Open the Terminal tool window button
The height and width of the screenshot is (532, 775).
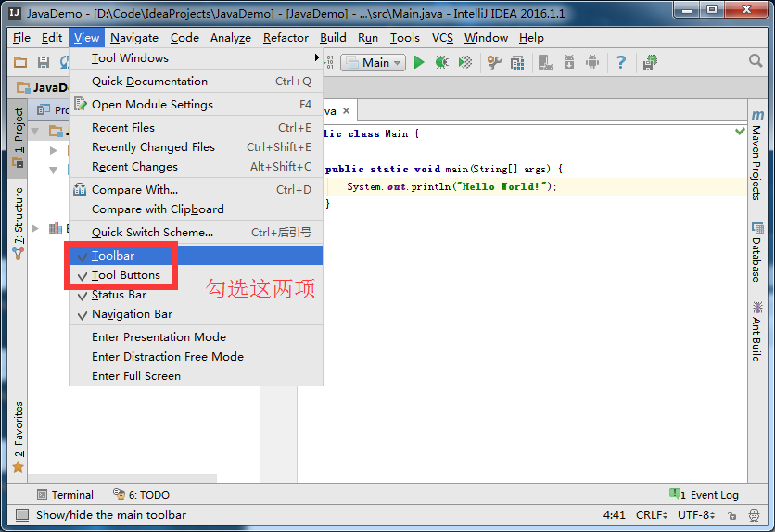(x=65, y=495)
